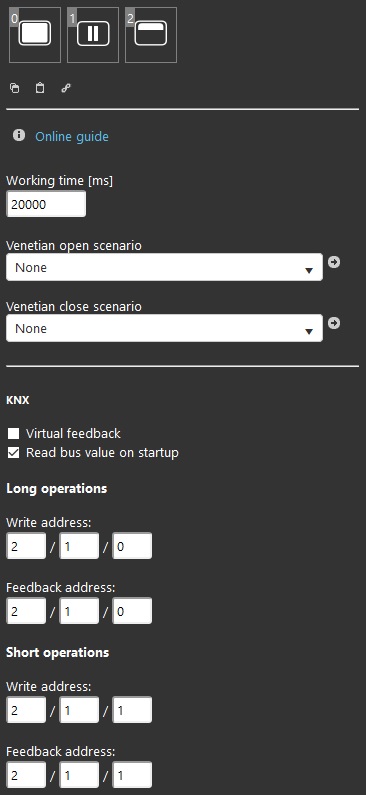Open the Venetian open scenario dropdown
366x795 pixels.
point(164,267)
